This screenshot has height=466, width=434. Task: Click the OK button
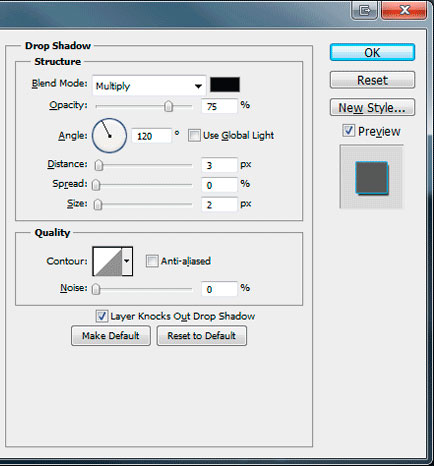pyautogui.click(x=372, y=52)
